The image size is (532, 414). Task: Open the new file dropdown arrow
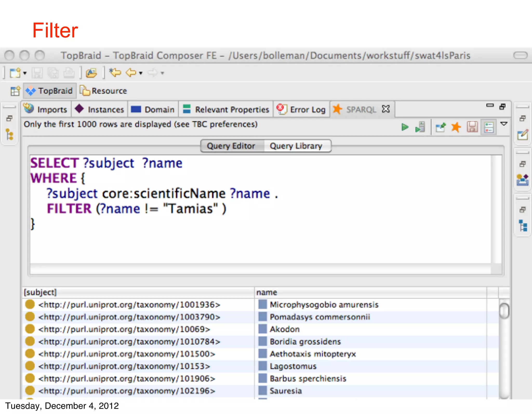25,73
